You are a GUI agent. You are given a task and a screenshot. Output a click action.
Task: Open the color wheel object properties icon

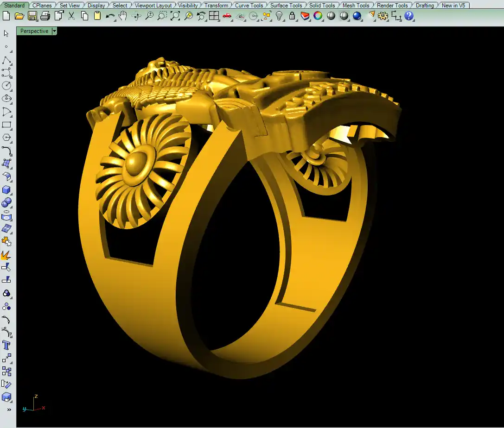pyautogui.click(x=318, y=16)
